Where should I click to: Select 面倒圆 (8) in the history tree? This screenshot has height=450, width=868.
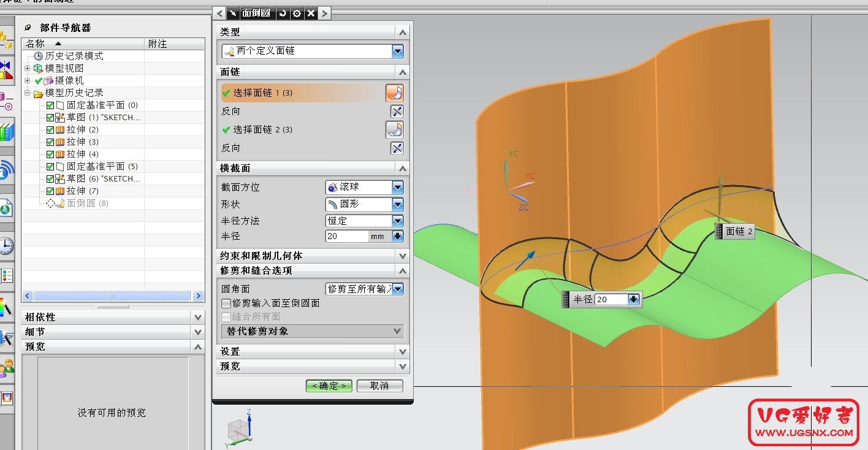88,204
